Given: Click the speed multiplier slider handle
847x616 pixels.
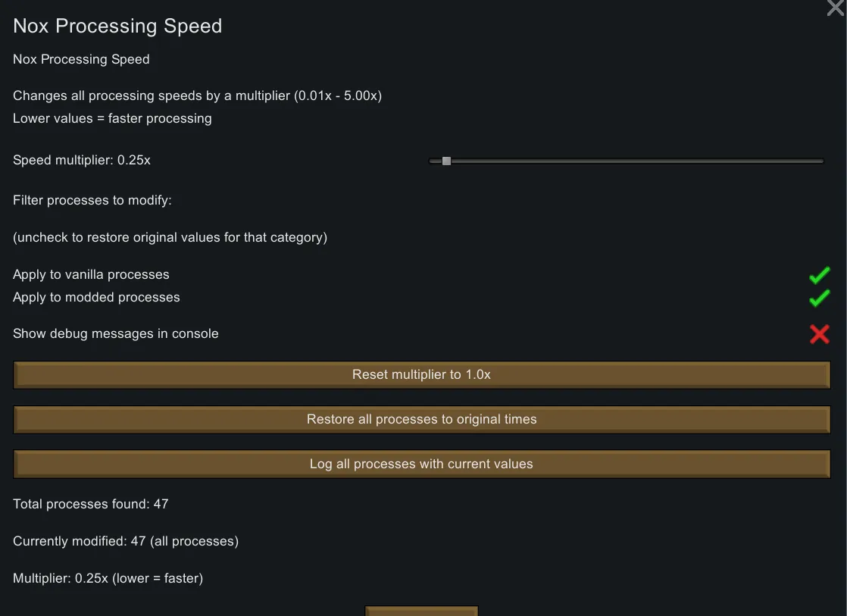Looking at the screenshot, I should (x=446, y=161).
